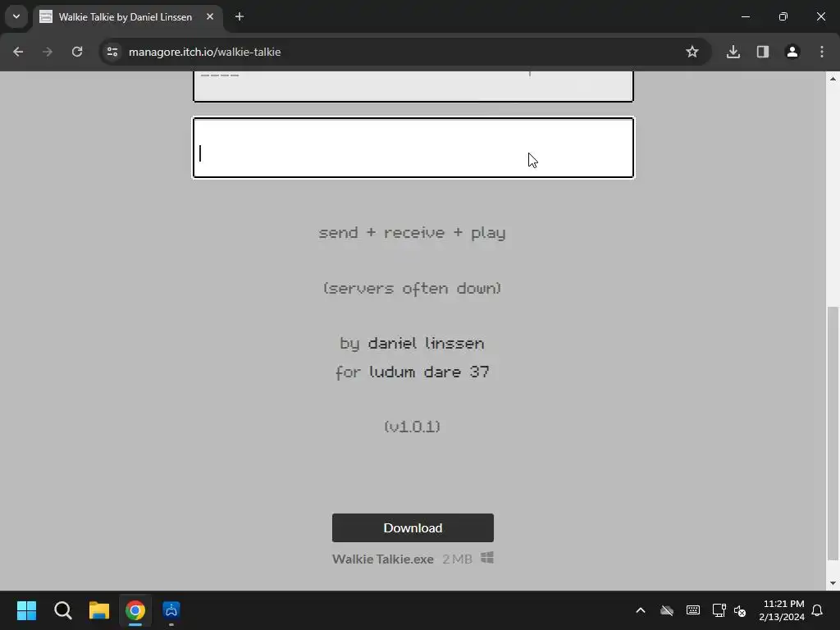Reload the Walkie Talkie page
The width and height of the screenshot is (840, 630).
[x=77, y=52]
